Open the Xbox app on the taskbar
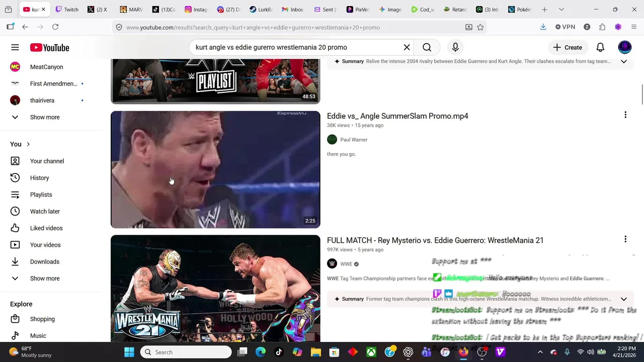644x362 pixels. pos(371,352)
